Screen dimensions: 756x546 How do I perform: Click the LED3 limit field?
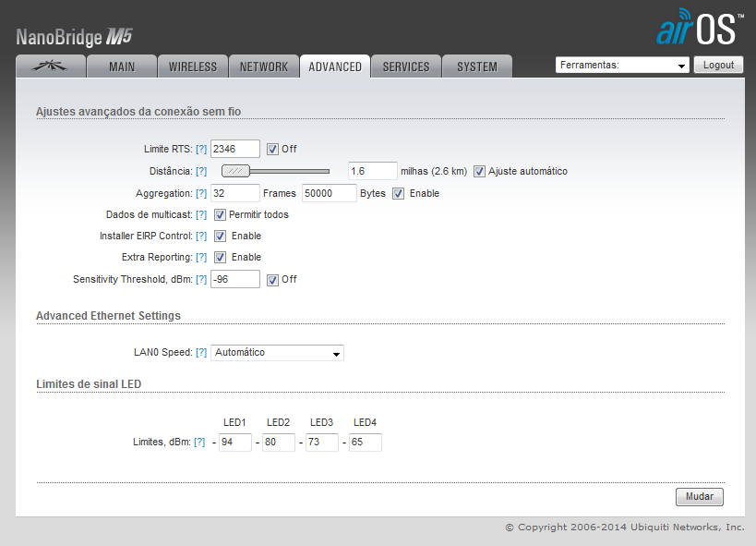tap(322, 443)
